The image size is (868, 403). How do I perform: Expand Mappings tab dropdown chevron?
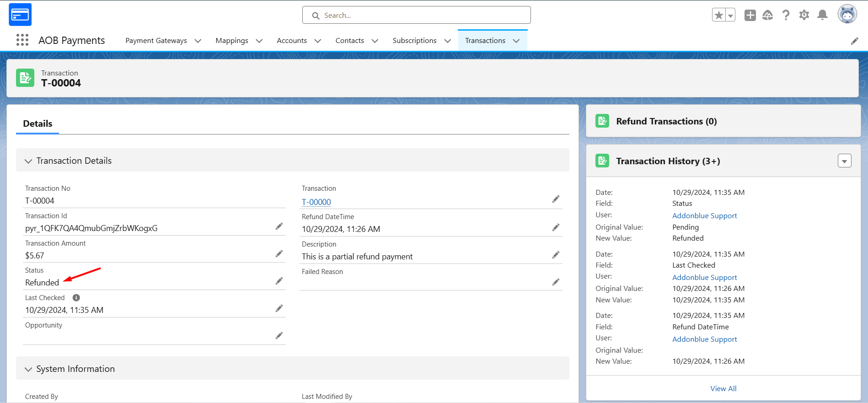[259, 41]
